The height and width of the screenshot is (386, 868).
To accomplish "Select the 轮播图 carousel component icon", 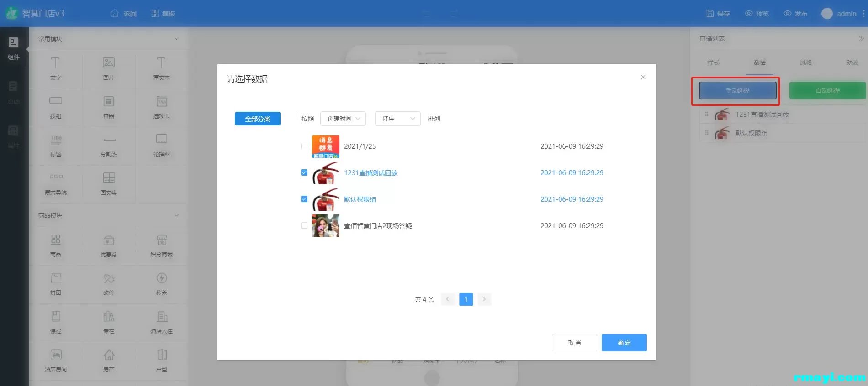I will pos(162,139).
